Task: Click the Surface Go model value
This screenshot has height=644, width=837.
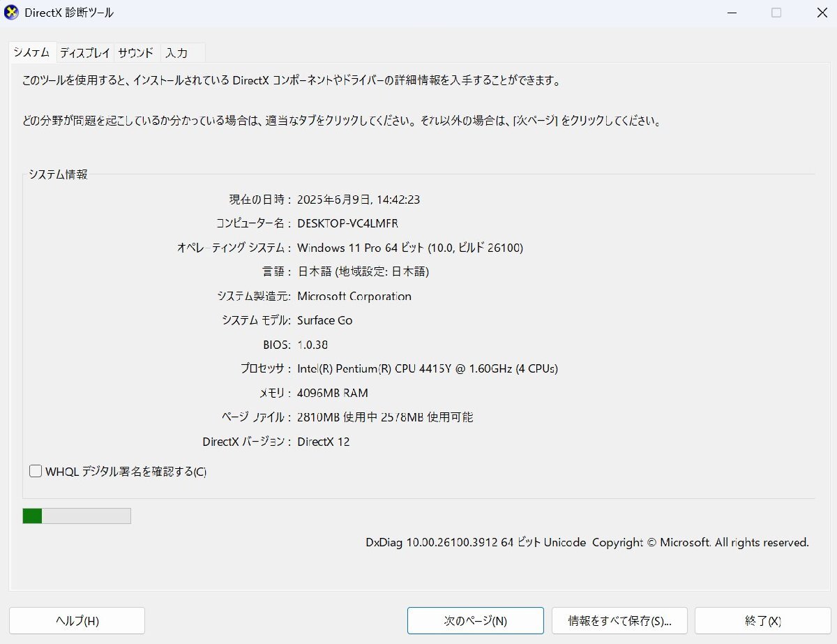Action: (x=325, y=320)
